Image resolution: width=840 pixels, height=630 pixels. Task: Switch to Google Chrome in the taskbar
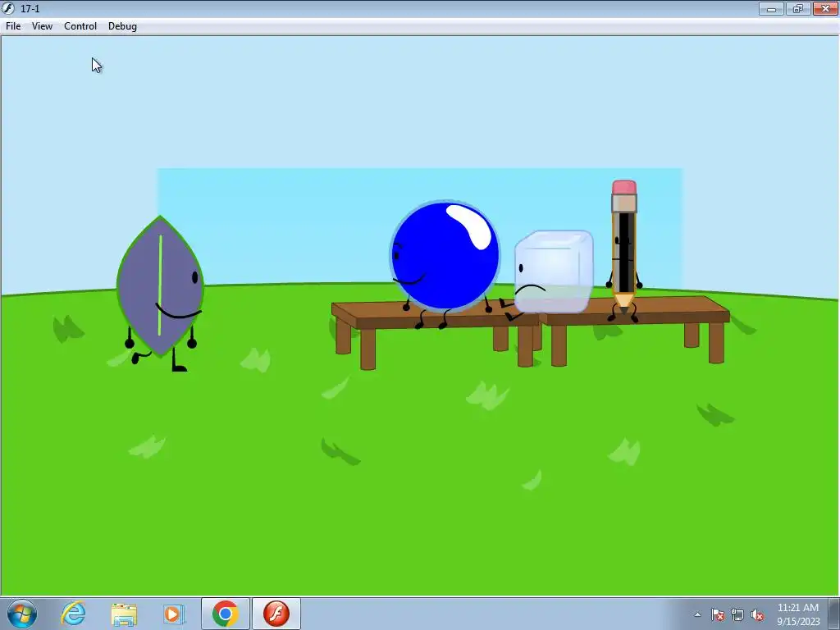pyautogui.click(x=225, y=614)
